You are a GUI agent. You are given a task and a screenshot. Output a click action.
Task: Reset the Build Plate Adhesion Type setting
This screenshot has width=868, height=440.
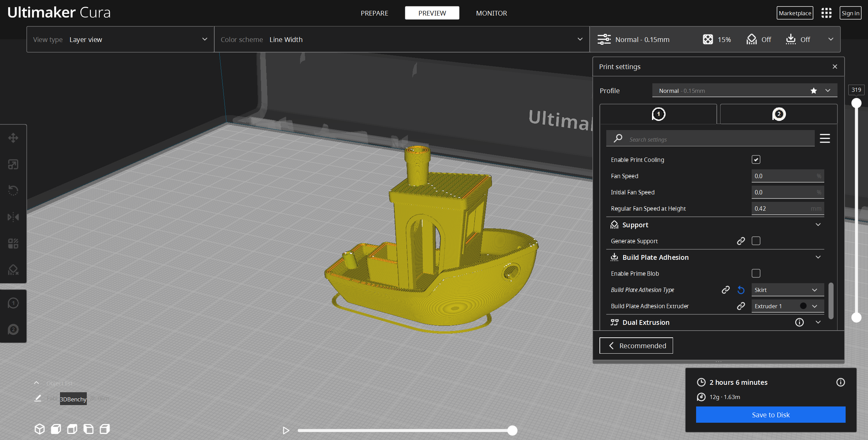point(741,290)
